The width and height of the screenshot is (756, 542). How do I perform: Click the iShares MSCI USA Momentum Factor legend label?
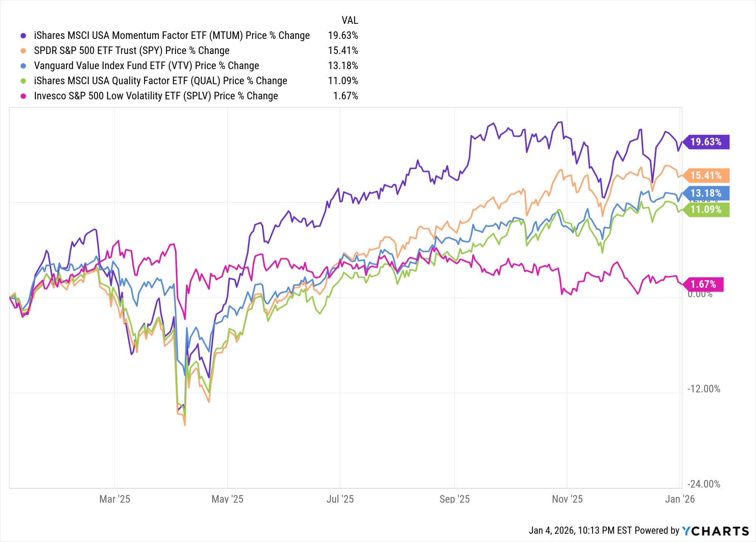pyautogui.click(x=172, y=36)
